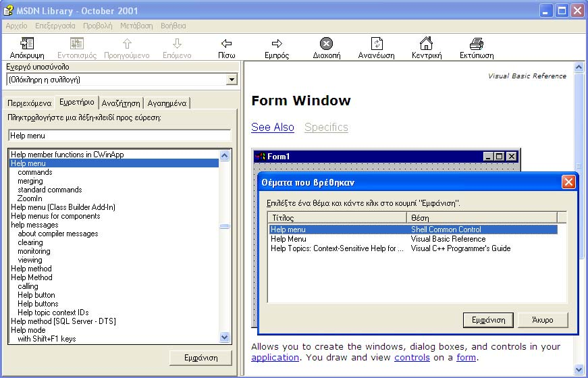
Task: Follow the application hyperlink
Action: pyautogui.click(x=275, y=357)
